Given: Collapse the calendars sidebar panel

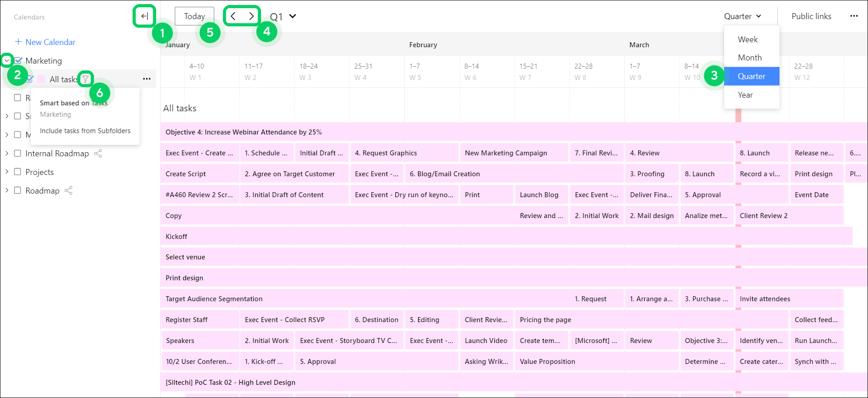Looking at the screenshot, I should 144,16.
